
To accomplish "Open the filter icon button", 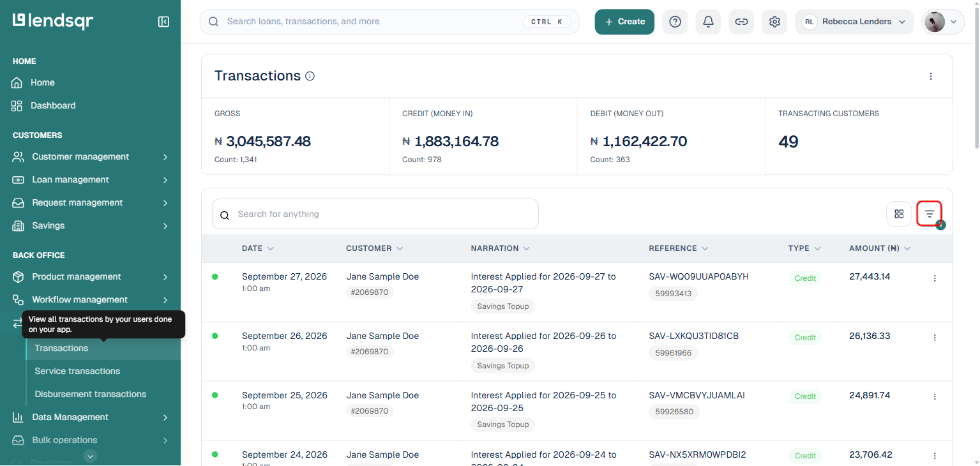I will pyautogui.click(x=930, y=214).
